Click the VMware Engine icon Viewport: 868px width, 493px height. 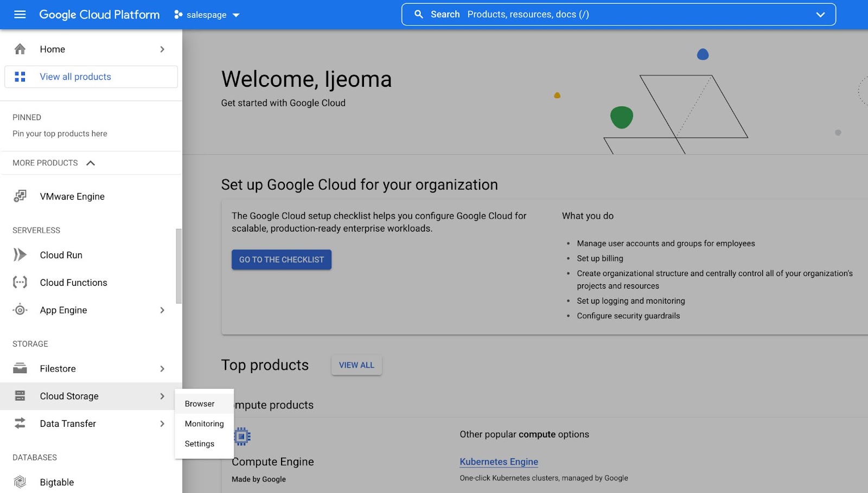click(x=20, y=196)
